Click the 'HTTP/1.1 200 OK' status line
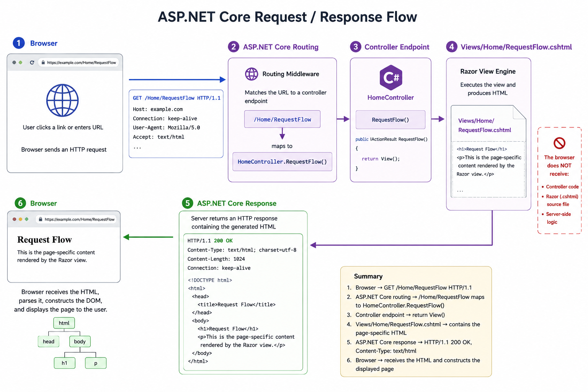The width and height of the screenshot is (588, 392). click(x=210, y=241)
